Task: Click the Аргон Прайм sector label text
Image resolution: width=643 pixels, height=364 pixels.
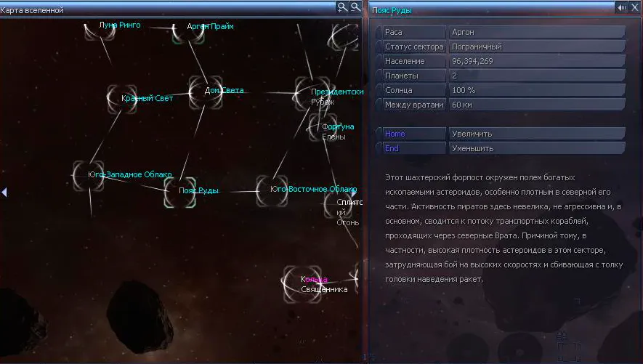Action: click(x=210, y=26)
